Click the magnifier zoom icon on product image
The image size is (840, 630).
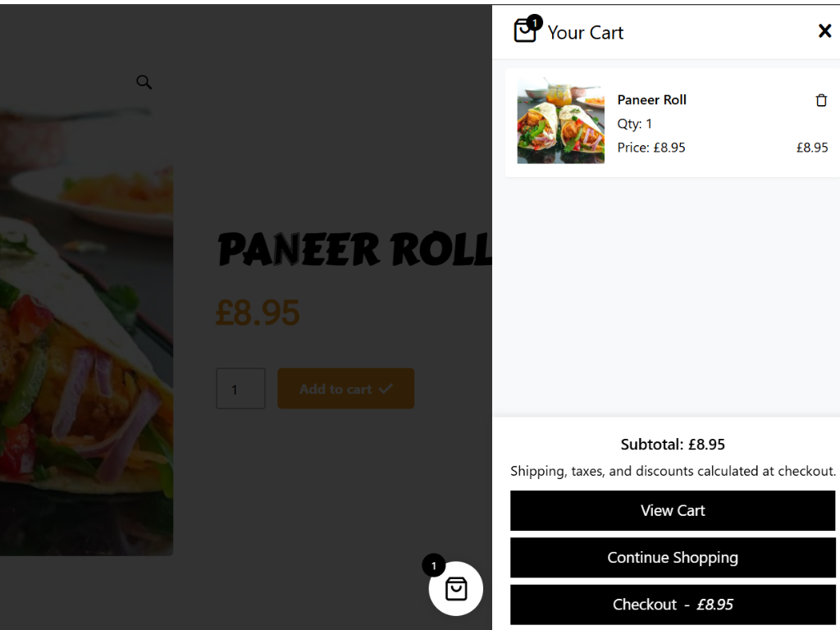(x=144, y=82)
